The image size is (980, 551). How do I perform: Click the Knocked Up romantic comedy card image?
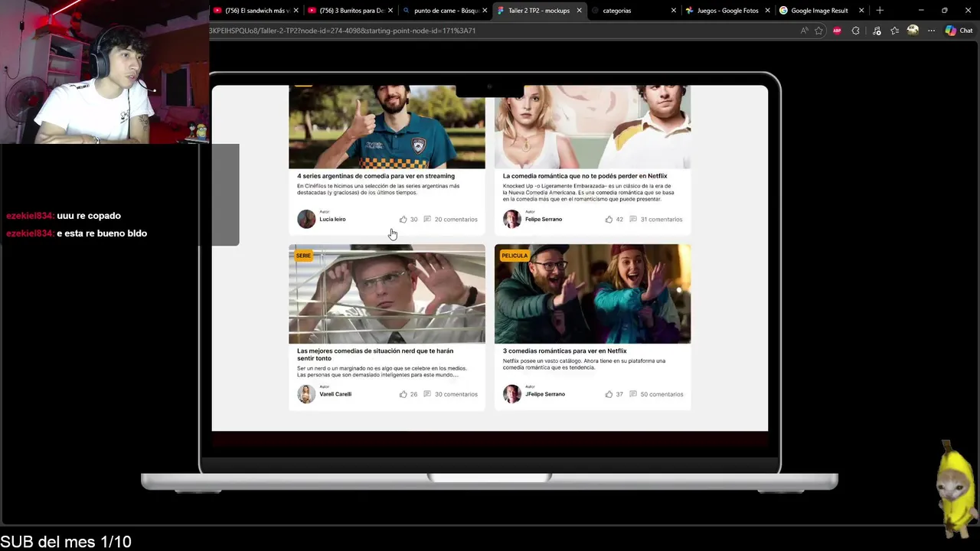coord(593,127)
